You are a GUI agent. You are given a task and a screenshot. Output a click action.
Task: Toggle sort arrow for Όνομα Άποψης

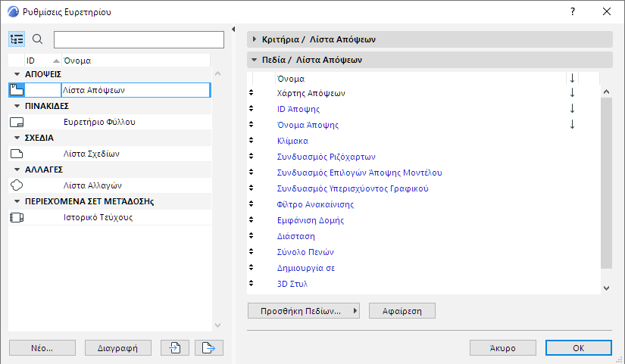(x=573, y=125)
